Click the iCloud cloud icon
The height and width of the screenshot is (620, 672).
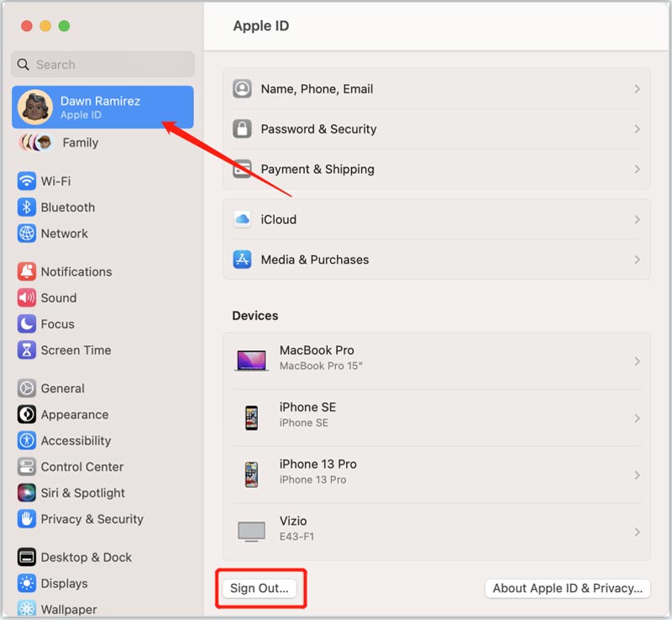click(242, 219)
